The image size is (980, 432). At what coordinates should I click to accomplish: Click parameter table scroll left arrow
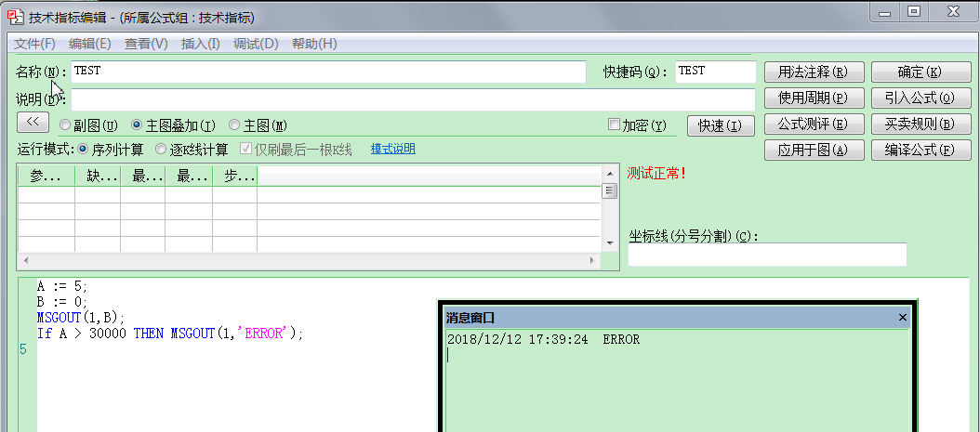(24, 260)
